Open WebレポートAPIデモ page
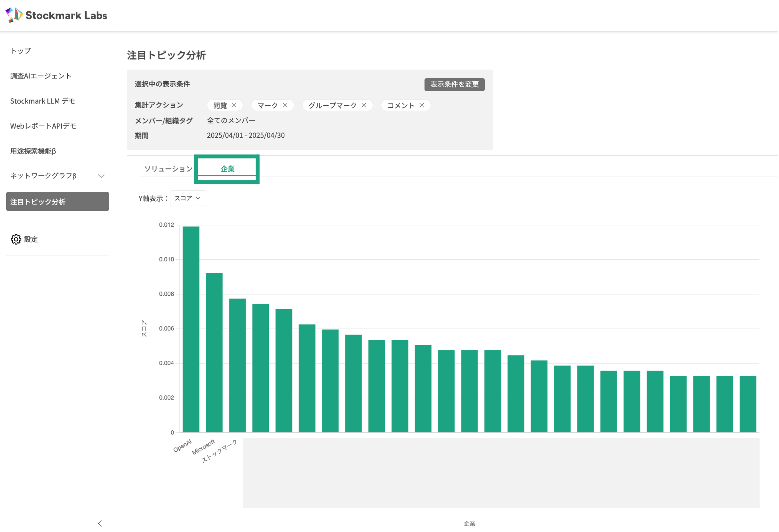This screenshot has height=532, width=779. [x=43, y=126]
